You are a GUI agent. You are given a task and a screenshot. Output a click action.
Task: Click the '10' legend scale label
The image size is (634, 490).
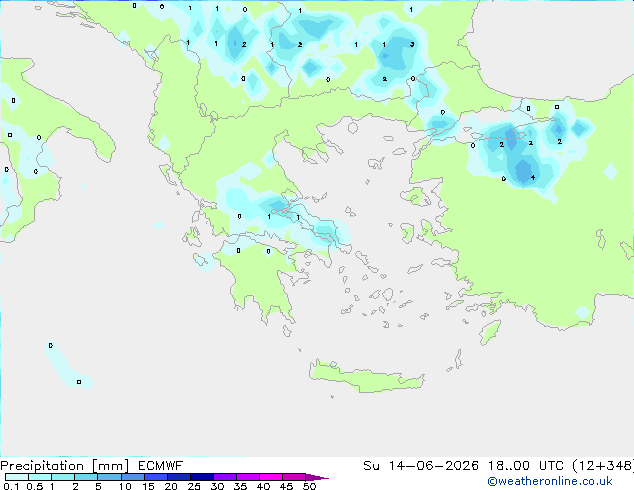125,486
